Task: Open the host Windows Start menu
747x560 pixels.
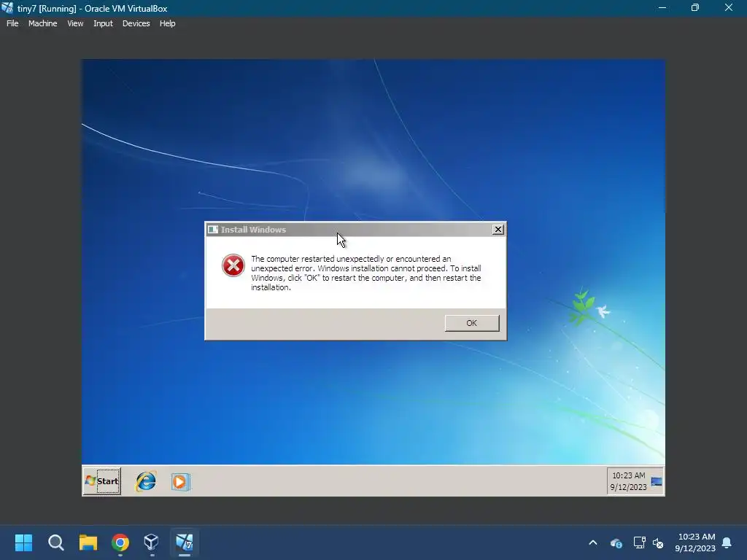Action: pos(23,542)
